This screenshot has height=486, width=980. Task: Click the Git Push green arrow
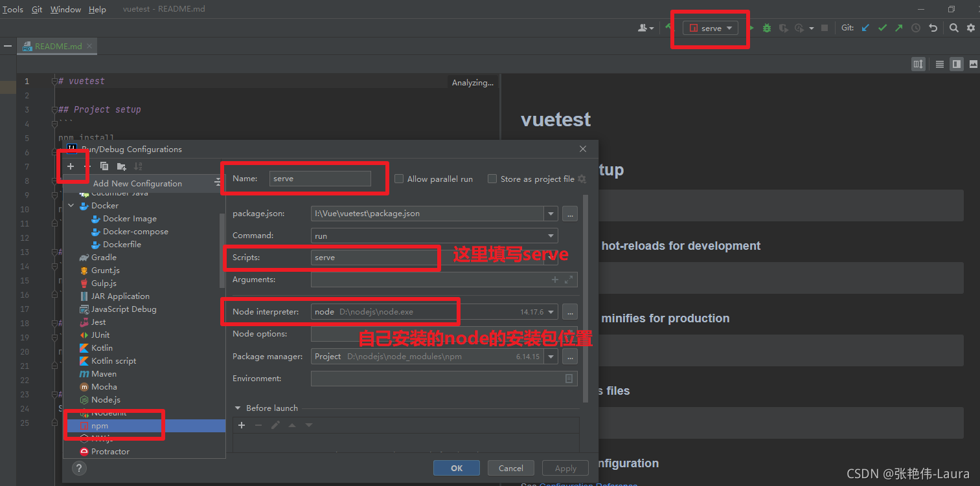(899, 28)
